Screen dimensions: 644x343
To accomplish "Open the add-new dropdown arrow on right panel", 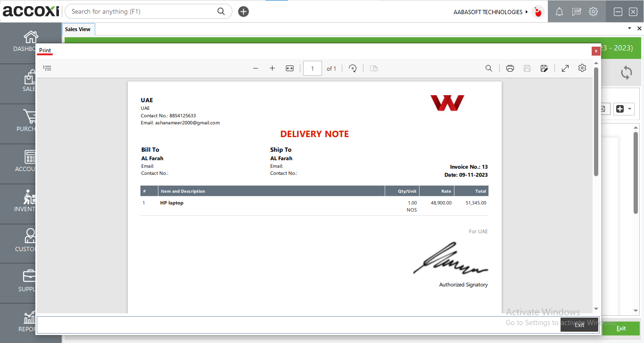I will 629,109.
